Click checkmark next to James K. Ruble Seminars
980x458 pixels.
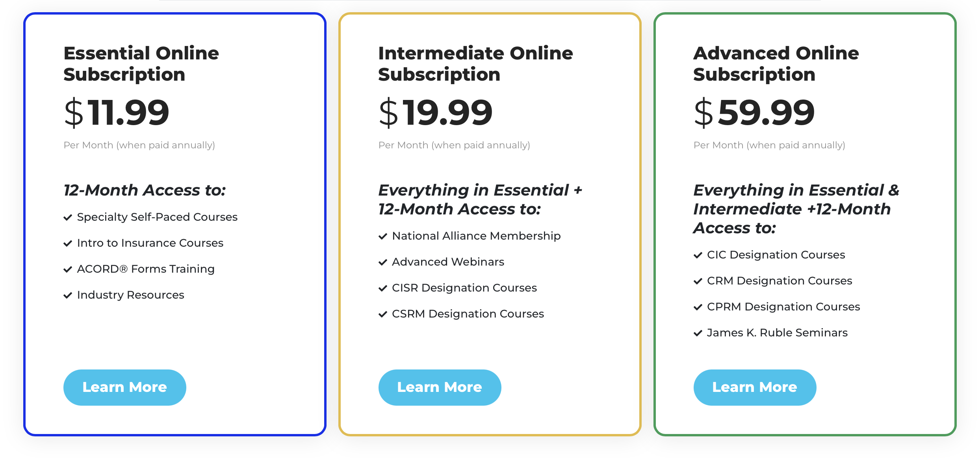(x=698, y=333)
